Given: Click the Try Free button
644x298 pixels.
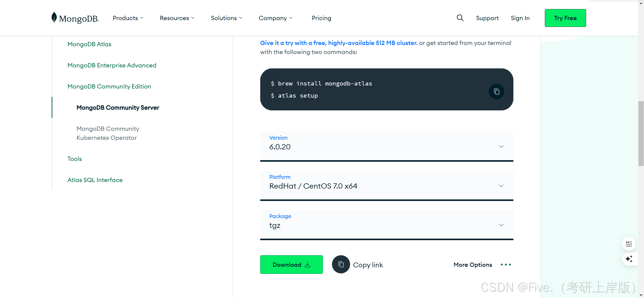Looking at the screenshot, I should coord(565,18).
